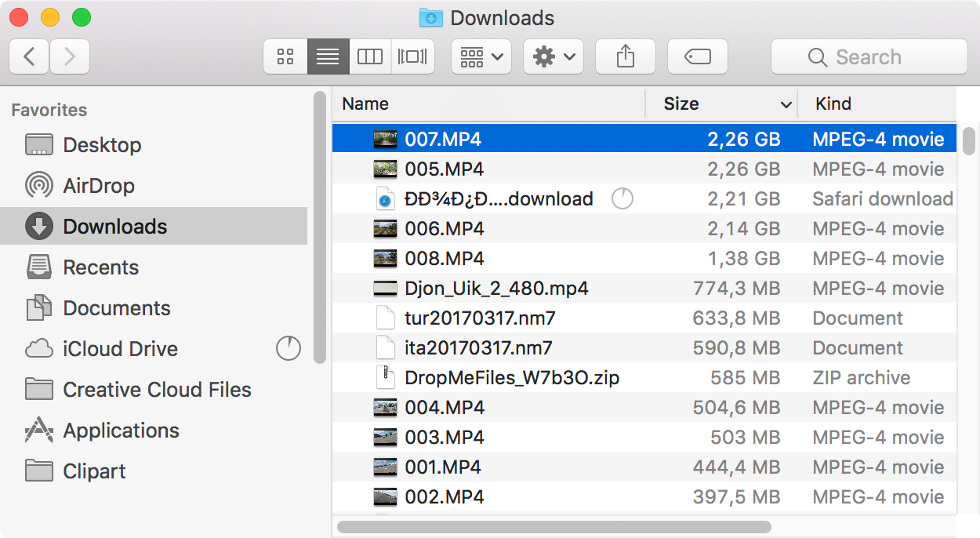Select the file 006.MP4
Screen dimensions: 980x538
pos(644,229)
